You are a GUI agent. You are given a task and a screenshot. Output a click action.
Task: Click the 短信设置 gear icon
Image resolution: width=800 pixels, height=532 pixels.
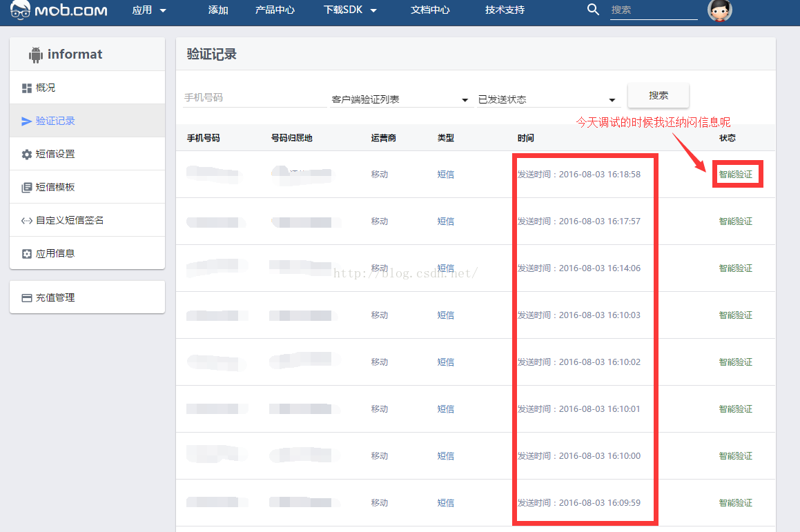[x=27, y=155]
